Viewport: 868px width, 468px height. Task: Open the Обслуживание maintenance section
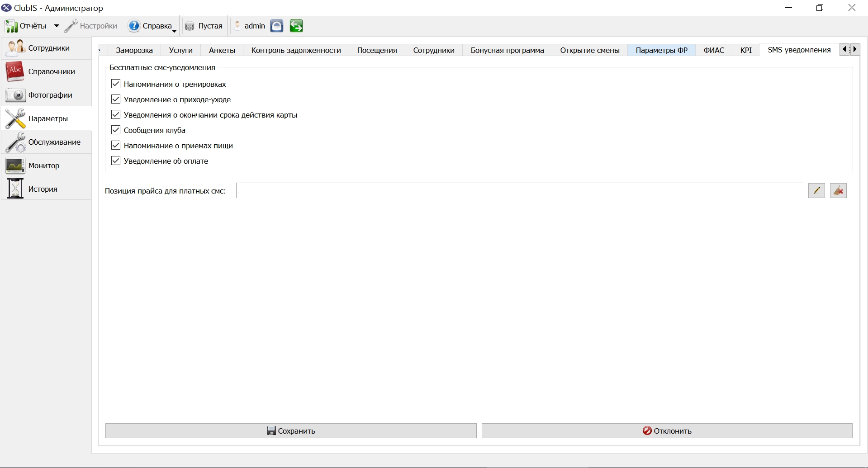click(46, 142)
